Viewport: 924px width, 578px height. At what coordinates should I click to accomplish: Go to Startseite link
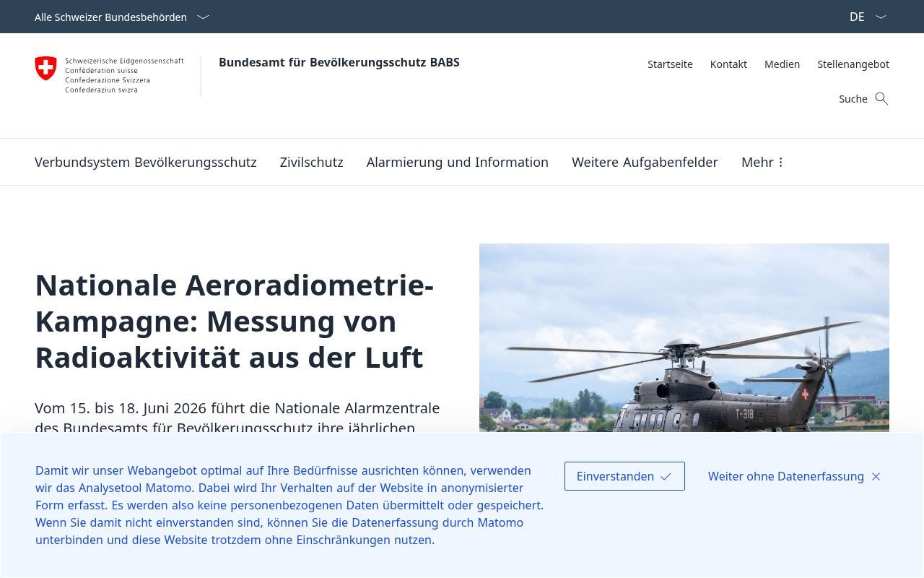pos(670,64)
